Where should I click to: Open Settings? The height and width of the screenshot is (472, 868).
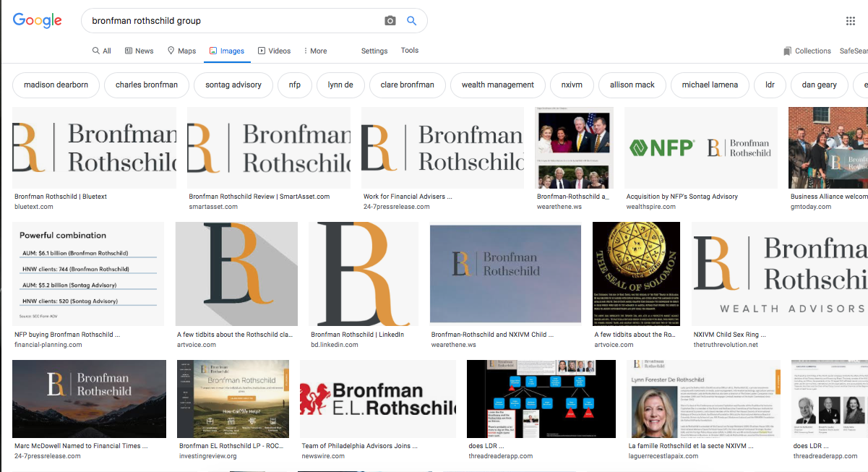point(374,51)
